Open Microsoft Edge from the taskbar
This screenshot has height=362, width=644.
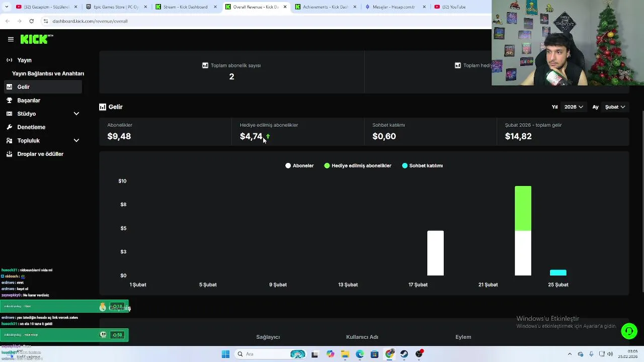[x=360, y=354]
